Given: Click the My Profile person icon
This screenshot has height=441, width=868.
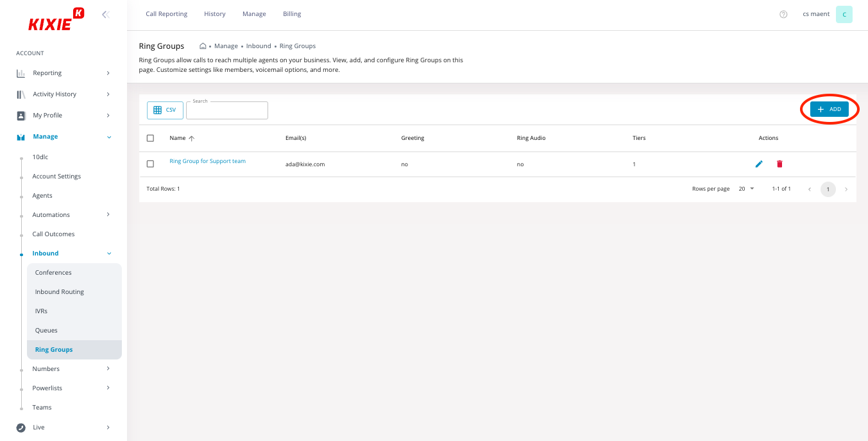Looking at the screenshot, I should 21,116.
